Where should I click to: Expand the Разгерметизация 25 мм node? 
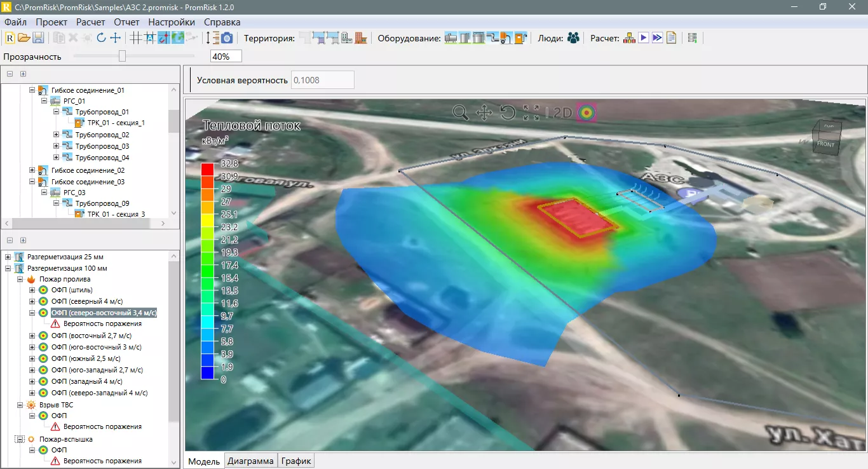8,257
